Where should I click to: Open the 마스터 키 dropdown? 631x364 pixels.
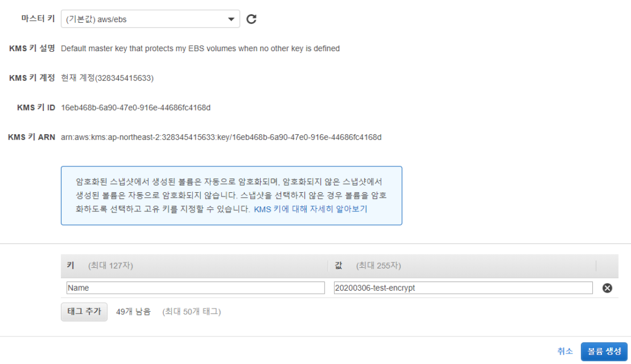click(x=150, y=19)
